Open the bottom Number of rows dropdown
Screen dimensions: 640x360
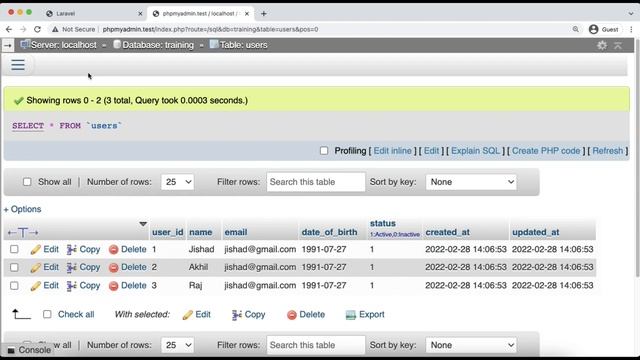178,345
